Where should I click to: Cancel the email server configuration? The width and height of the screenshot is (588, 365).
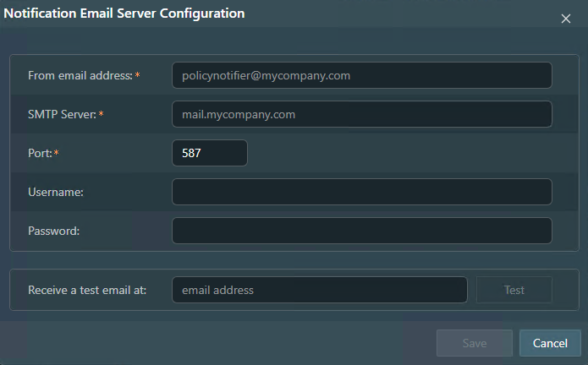550,343
